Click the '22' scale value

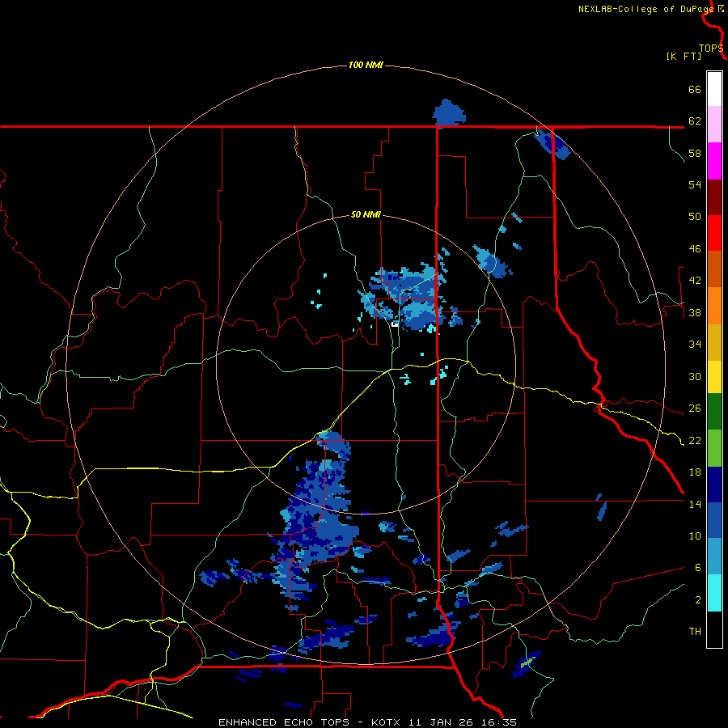[695, 441]
